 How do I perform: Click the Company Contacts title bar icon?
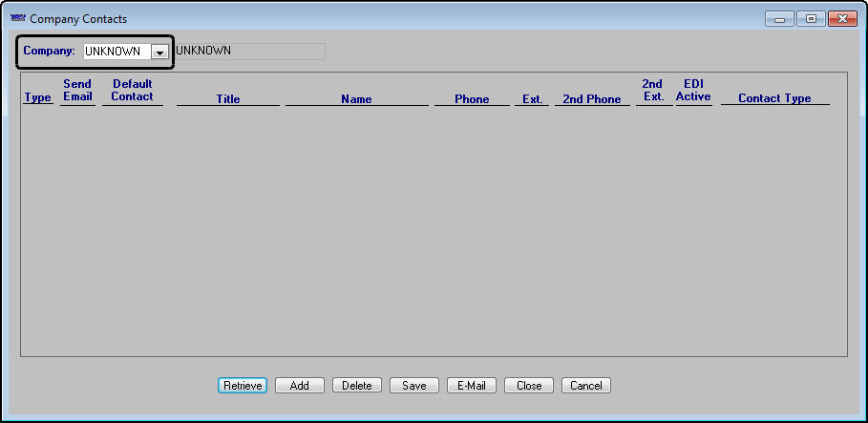18,18
